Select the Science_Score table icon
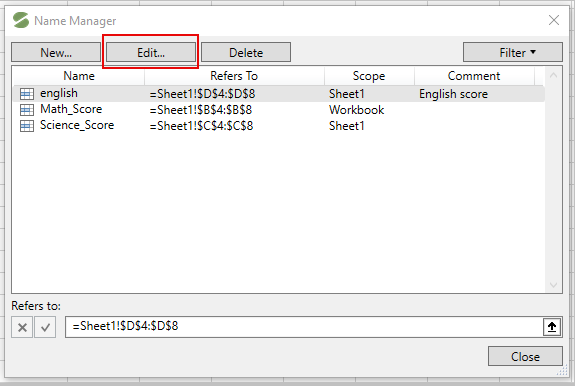The image size is (575, 386). point(27,126)
